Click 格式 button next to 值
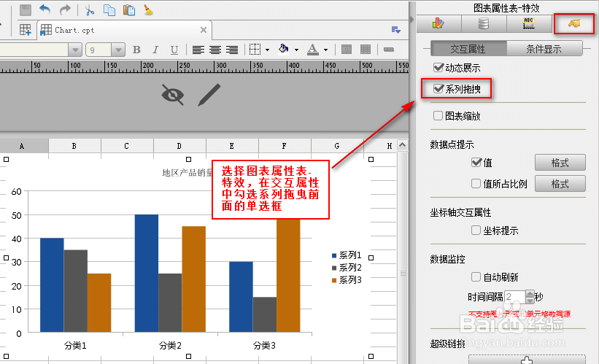This screenshot has height=364, width=599. [x=560, y=163]
